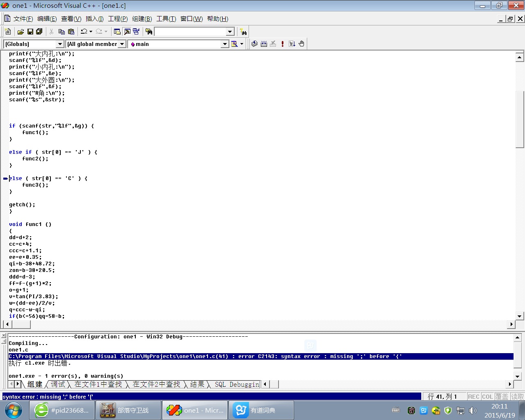Open the 插入(I) menu
The width and height of the screenshot is (525, 420).
[x=94, y=19]
